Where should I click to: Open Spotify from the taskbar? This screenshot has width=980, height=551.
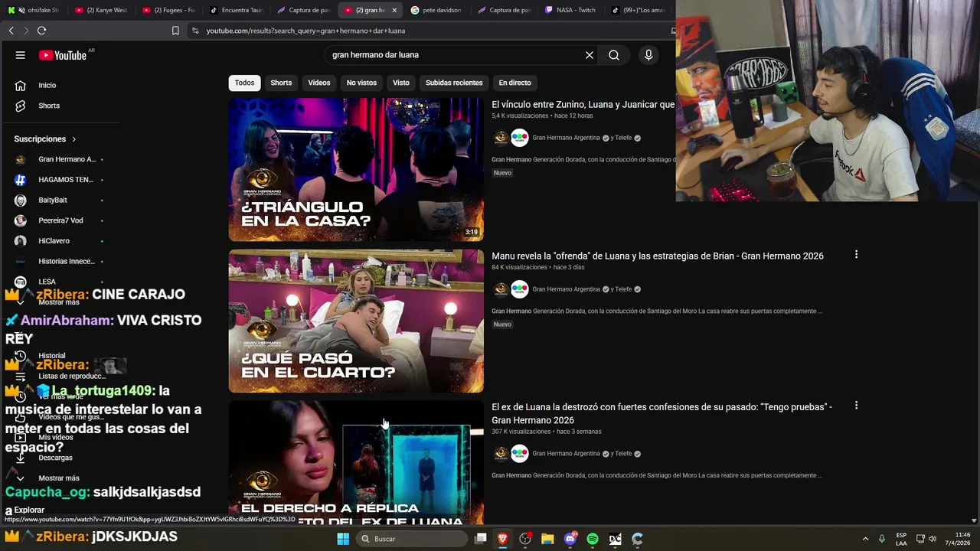pyautogui.click(x=592, y=539)
